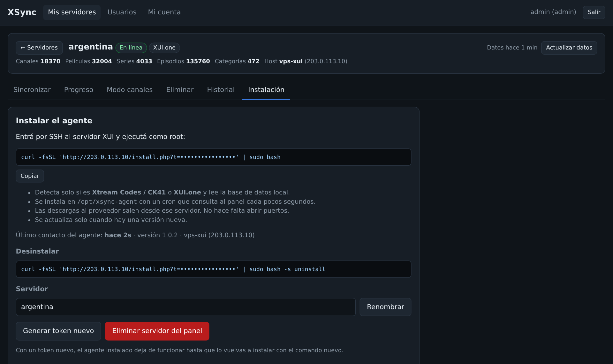Switch to Sincronizar tab
Screen dimensions: 613x364
[32, 90]
